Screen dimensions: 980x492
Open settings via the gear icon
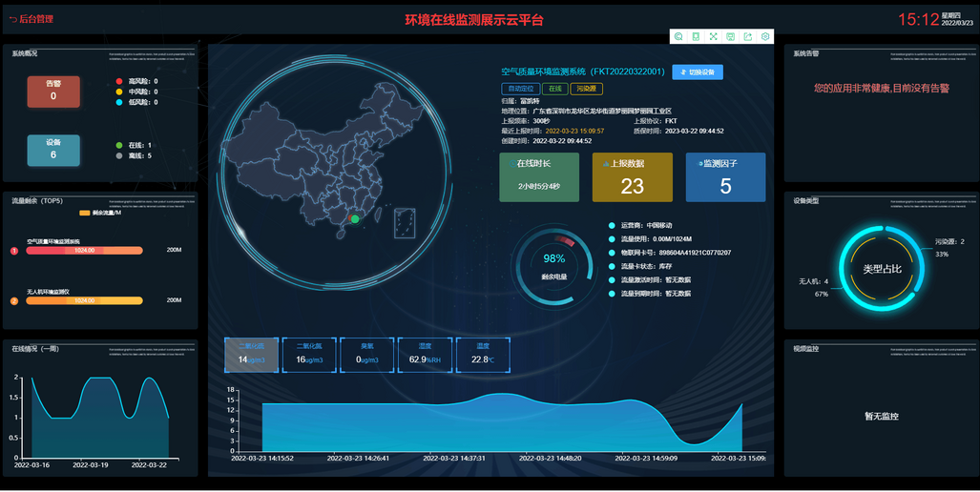(x=765, y=36)
